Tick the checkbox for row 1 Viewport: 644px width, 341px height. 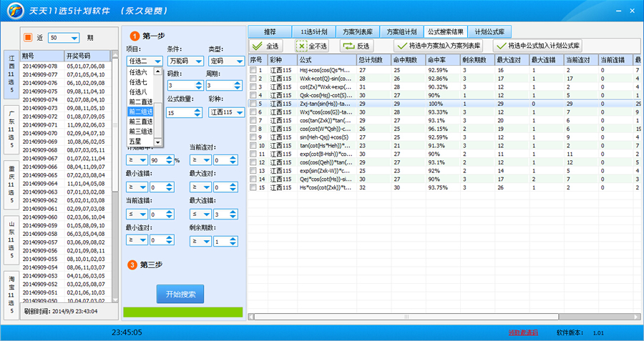tap(253, 70)
